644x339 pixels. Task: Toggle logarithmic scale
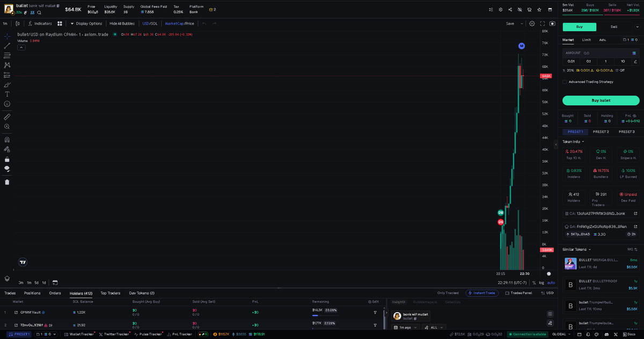click(x=541, y=283)
